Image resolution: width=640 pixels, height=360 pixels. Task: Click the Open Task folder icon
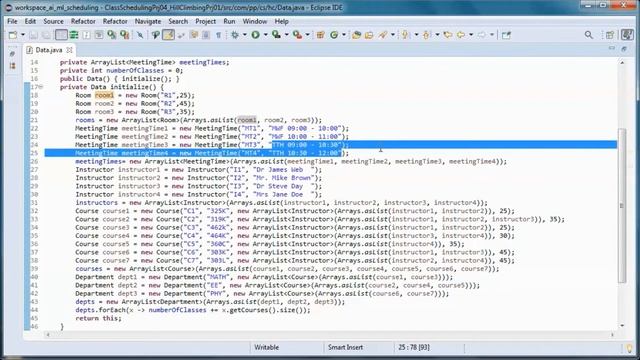tap(369, 35)
